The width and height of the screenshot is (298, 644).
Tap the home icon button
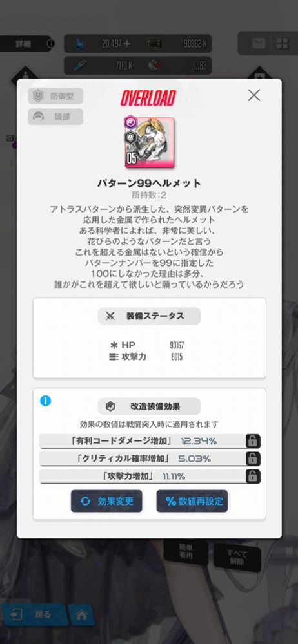[x=81, y=614]
